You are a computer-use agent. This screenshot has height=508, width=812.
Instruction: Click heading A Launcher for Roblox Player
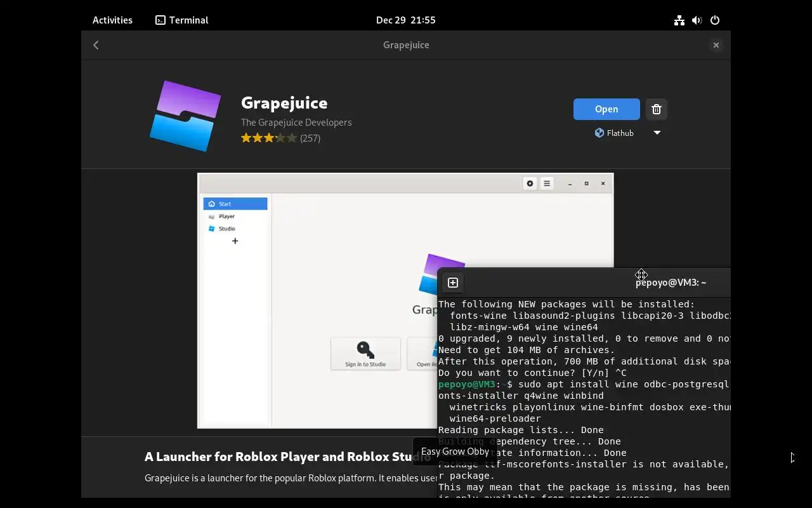288,457
